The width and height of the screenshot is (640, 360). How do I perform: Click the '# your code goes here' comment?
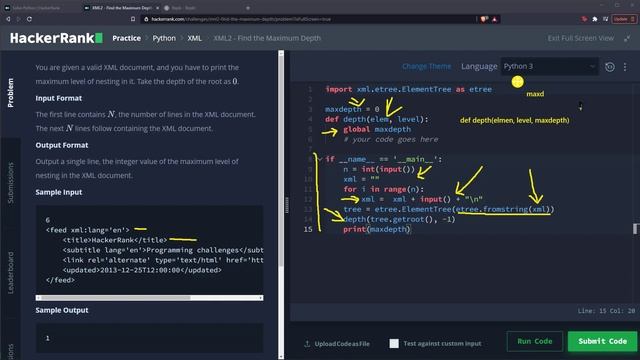click(391, 140)
